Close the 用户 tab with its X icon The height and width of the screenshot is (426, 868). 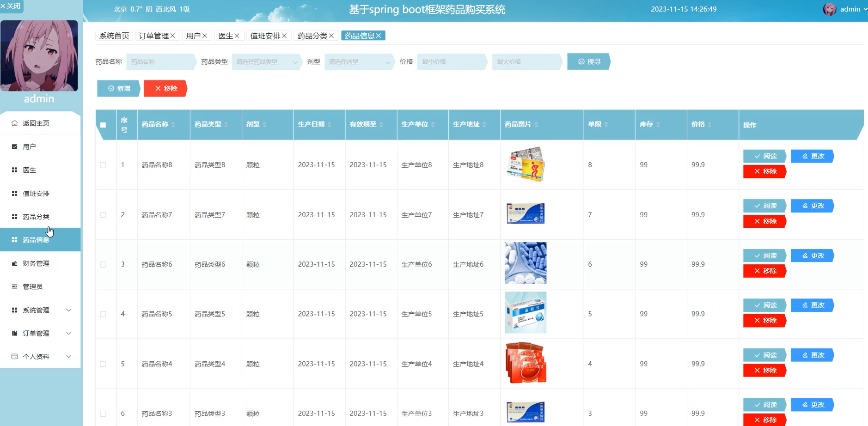pyautogui.click(x=205, y=36)
